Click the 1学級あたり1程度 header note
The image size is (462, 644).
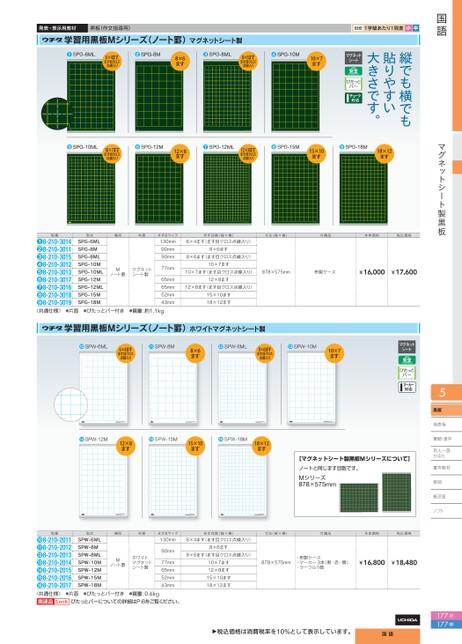[x=383, y=28]
